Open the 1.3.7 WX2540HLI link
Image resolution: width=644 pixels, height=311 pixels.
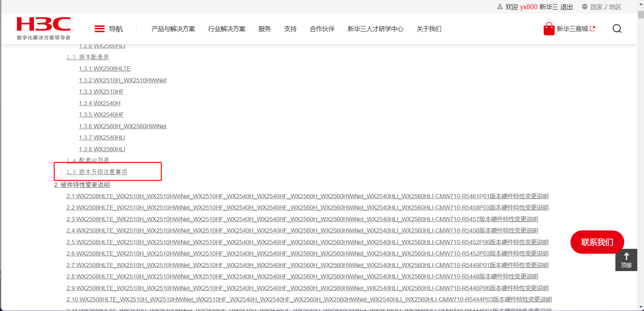(102, 137)
